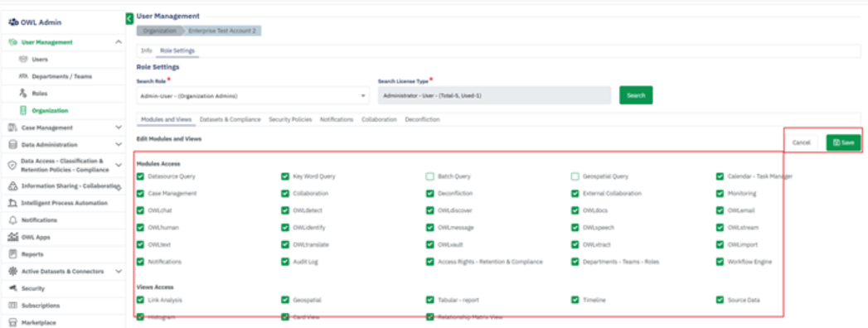This screenshot has height=328, width=868.
Task: Select the Modules and Views tab
Action: [x=166, y=119]
